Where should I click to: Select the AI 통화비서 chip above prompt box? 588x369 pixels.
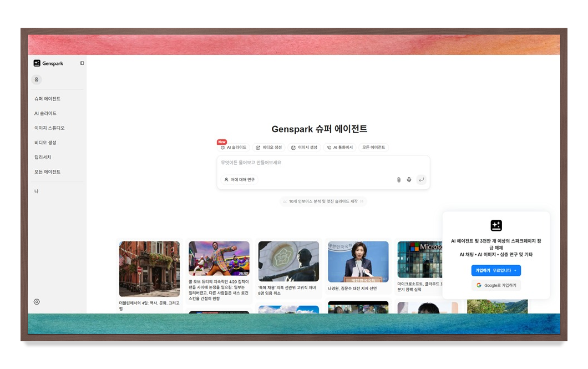pos(339,148)
